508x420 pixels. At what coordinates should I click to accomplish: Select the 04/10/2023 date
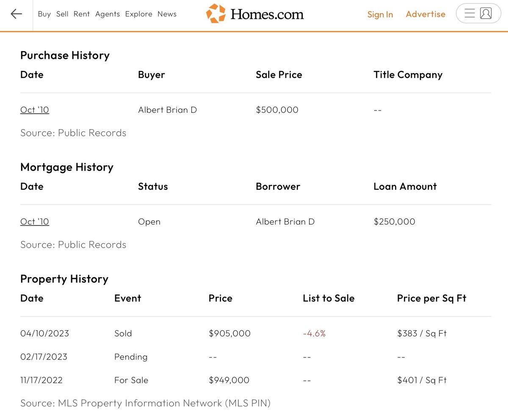[x=44, y=333]
